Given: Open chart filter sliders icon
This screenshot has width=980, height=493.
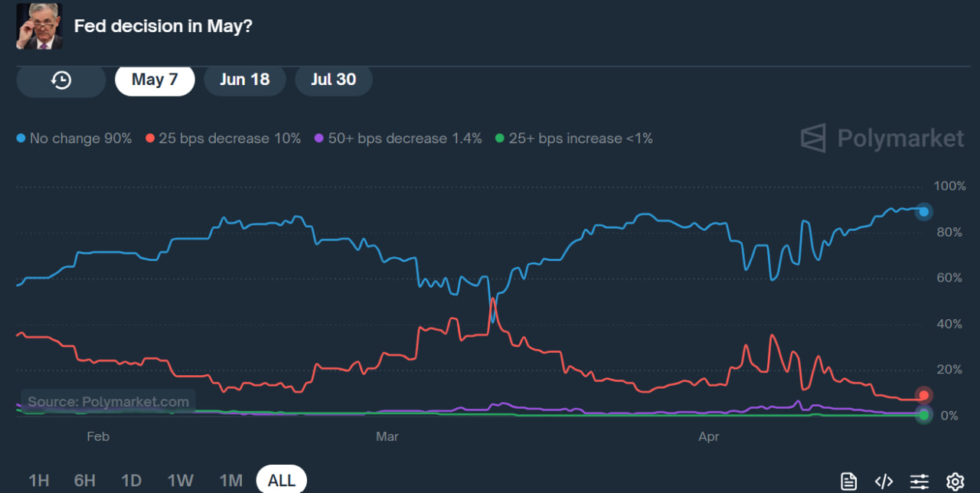Looking at the screenshot, I should [x=919, y=482].
